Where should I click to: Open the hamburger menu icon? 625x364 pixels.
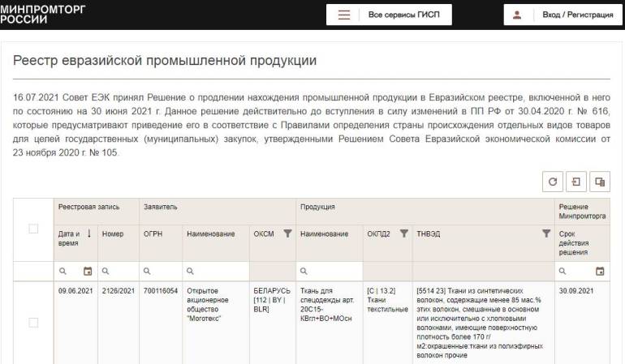click(x=344, y=15)
